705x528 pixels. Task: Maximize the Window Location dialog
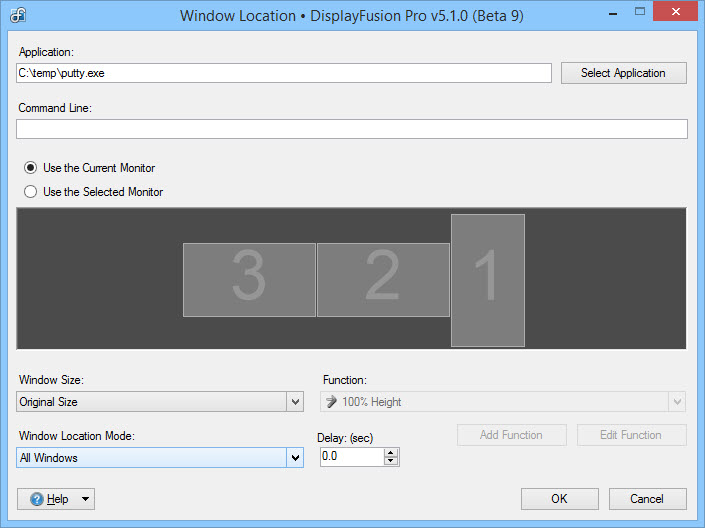point(640,12)
